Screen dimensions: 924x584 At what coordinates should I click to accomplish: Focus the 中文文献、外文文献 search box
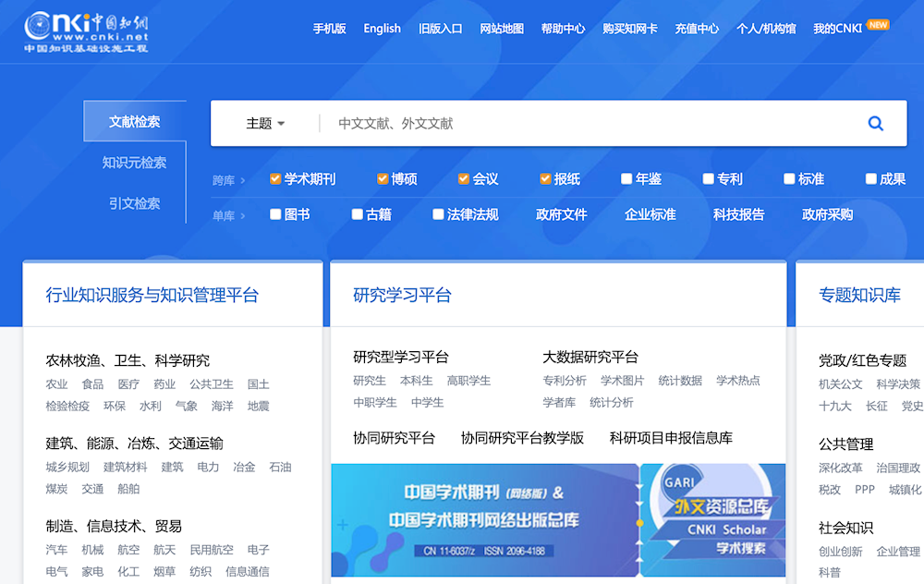pyautogui.click(x=590, y=123)
